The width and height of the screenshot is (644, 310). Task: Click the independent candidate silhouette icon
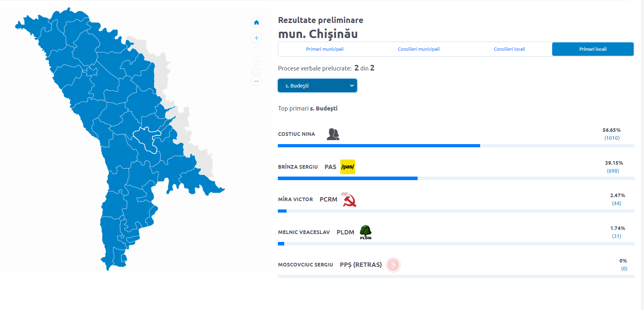tap(333, 134)
